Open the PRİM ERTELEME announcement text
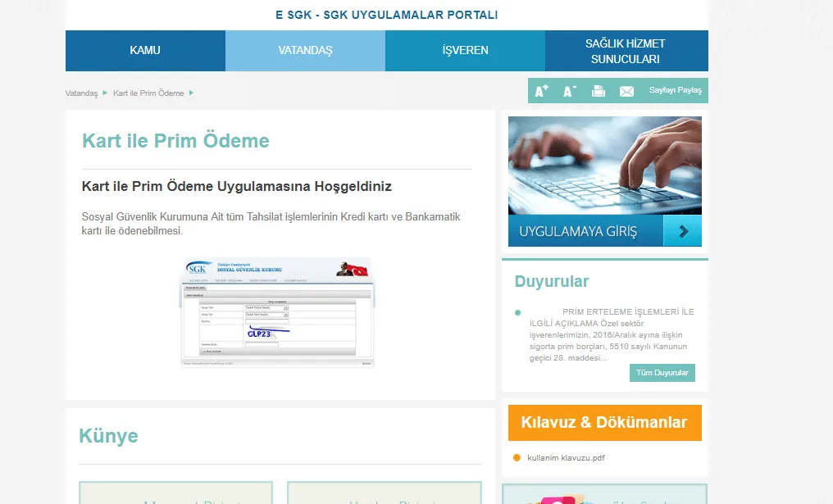The image size is (833, 504). 612,334
